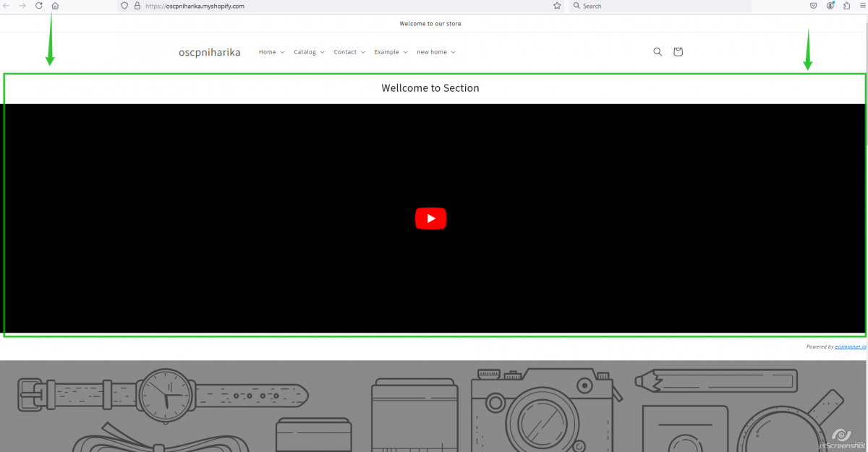Reload the current page
This screenshot has height=452, width=868.
click(38, 6)
